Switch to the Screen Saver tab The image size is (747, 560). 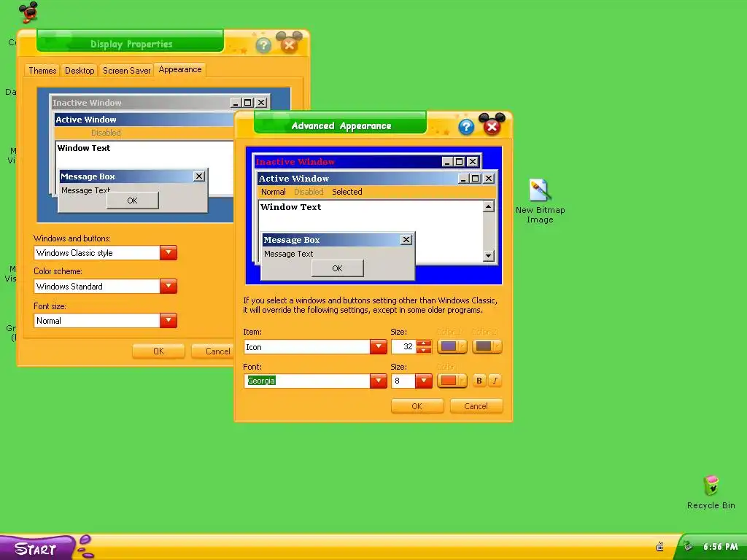click(x=127, y=71)
